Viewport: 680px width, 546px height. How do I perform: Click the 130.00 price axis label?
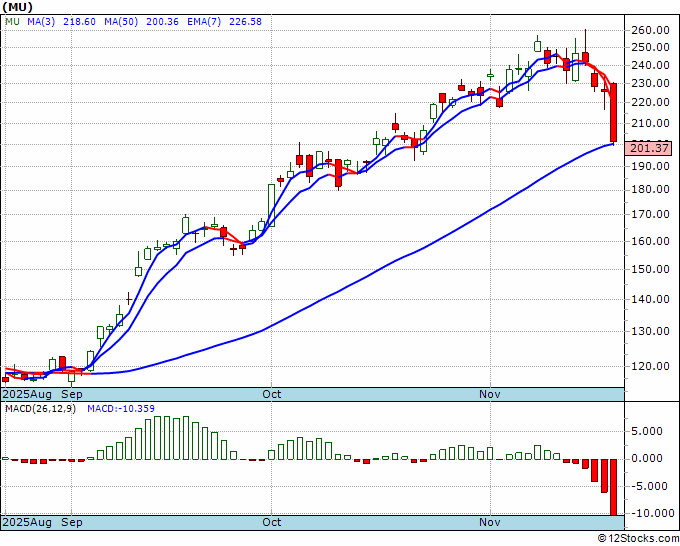coord(650,331)
